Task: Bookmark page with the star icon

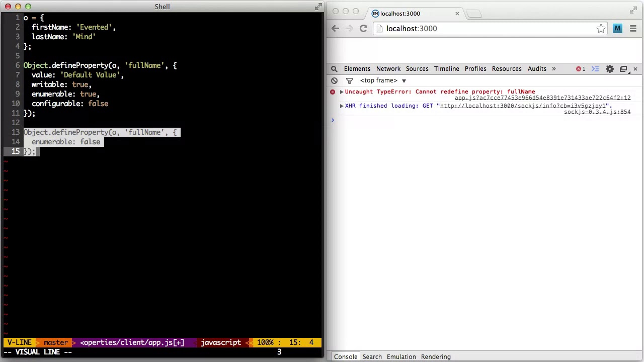Action: [601, 29]
